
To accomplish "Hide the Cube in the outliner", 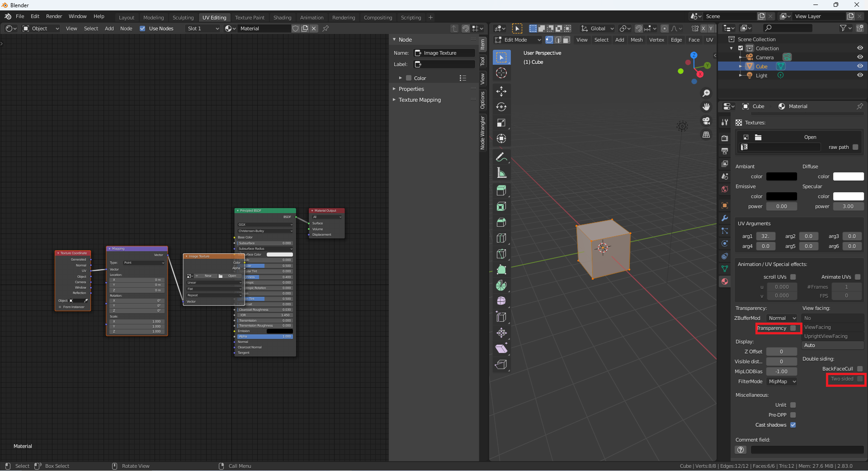I will click(860, 66).
